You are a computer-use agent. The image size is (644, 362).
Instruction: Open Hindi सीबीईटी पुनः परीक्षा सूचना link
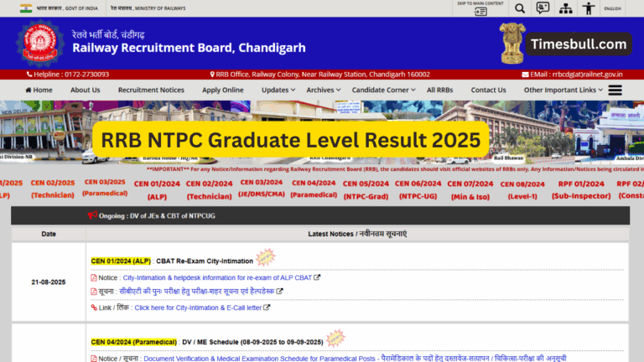(x=197, y=292)
